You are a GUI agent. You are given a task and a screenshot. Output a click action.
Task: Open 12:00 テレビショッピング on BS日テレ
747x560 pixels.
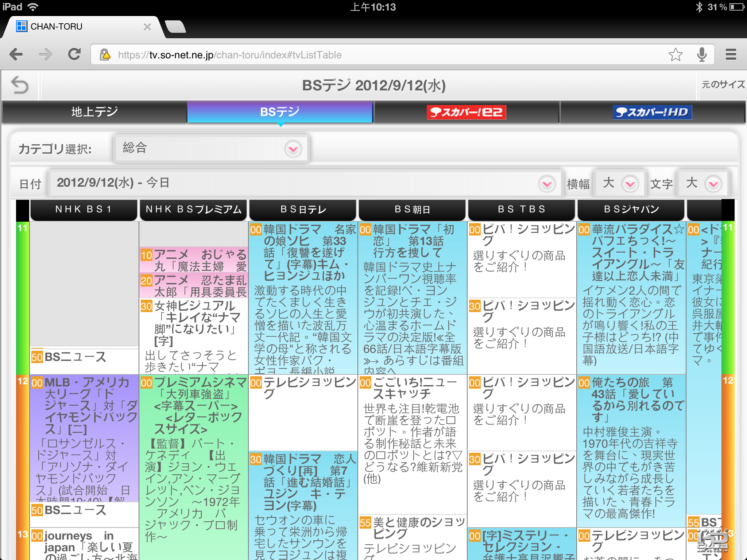pyautogui.click(x=303, y=413)
